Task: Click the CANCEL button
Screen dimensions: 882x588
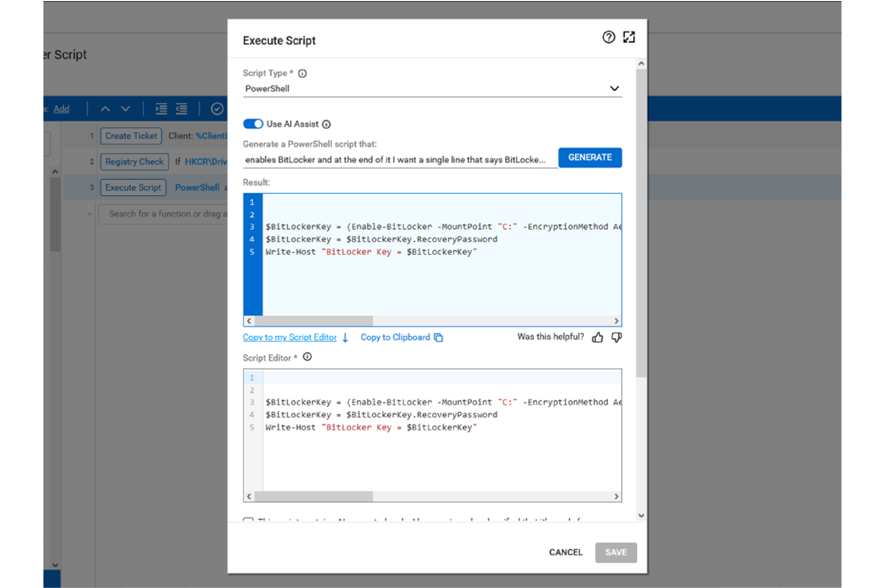Action: [566, 552]
